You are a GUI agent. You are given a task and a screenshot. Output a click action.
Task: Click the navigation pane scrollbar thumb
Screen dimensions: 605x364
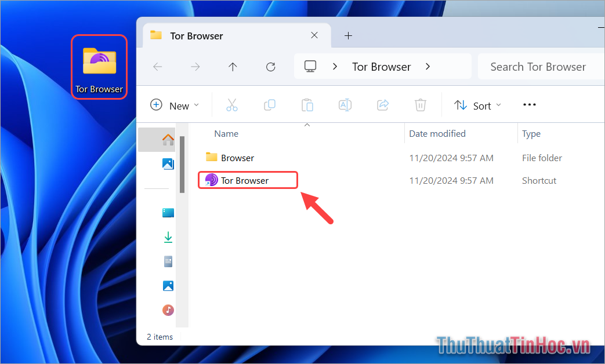(182, 164)
